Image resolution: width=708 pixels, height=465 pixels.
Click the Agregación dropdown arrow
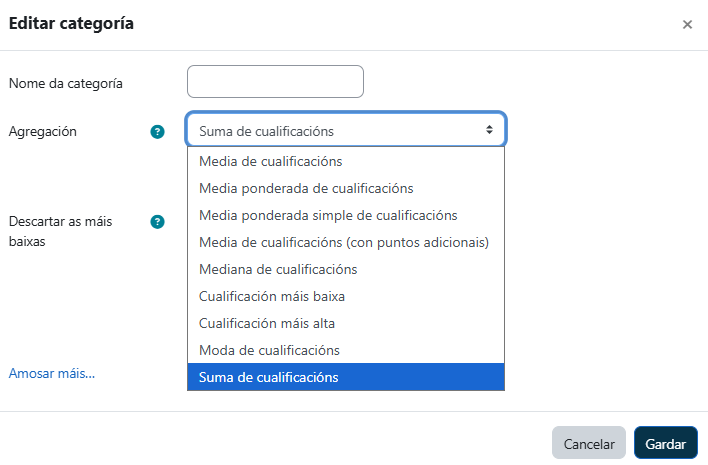(x=489, y=130)
